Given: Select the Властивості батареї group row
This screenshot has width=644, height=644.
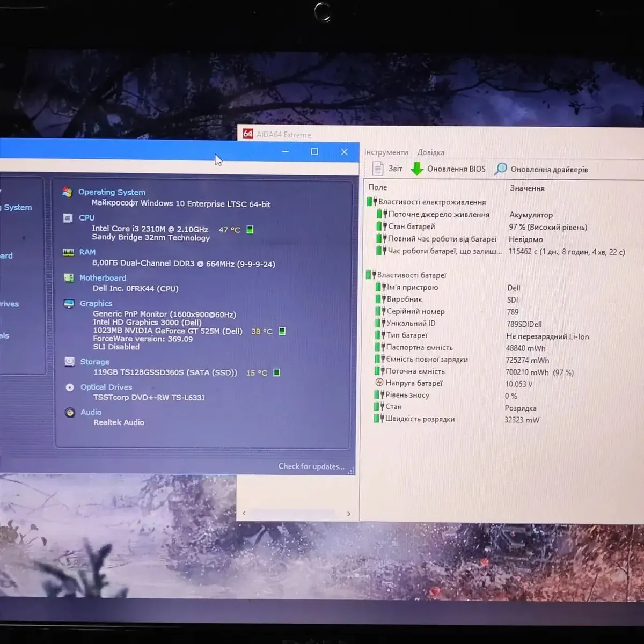Looking at the screenshot, I should click(x=411, y=275).
